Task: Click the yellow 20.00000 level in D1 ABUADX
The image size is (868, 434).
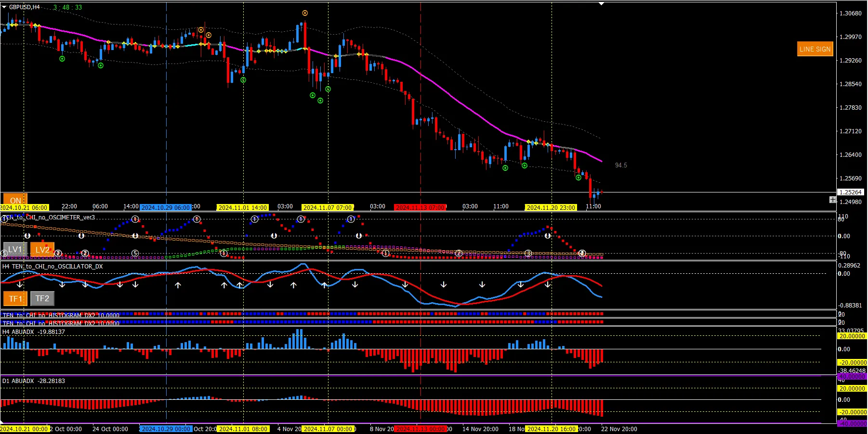Action: pos(852,389)
